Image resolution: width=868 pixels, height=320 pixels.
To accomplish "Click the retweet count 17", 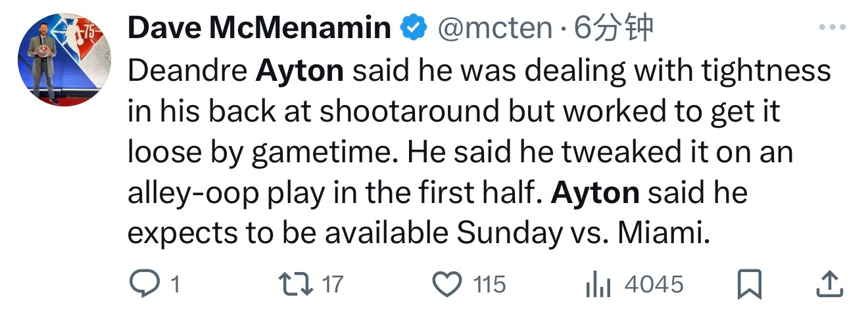I will pos(333,285).
